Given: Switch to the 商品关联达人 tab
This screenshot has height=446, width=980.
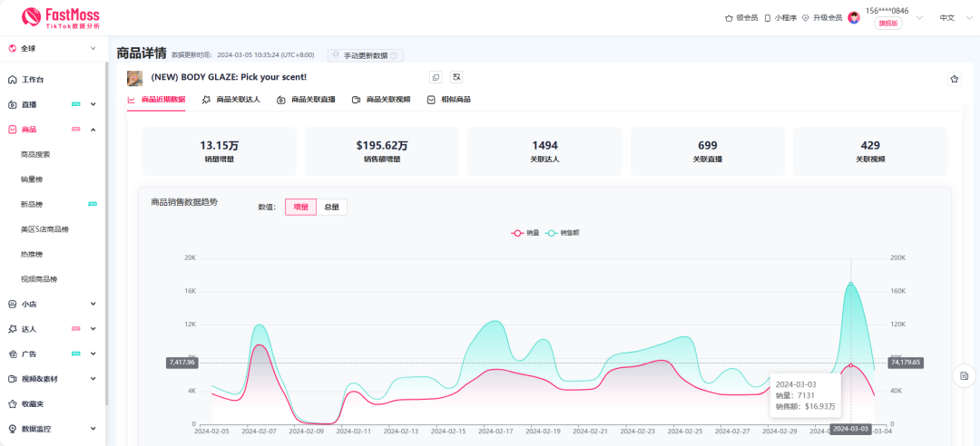Looking at the screenshot, I should coord(231,100).
